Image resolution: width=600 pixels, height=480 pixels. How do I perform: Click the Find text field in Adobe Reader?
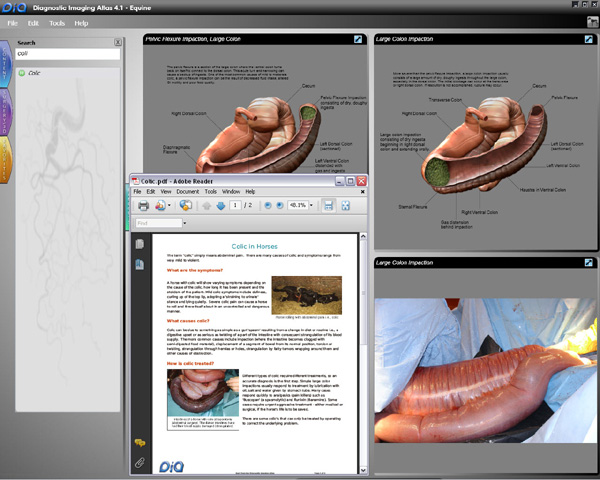tap(159, 223)
